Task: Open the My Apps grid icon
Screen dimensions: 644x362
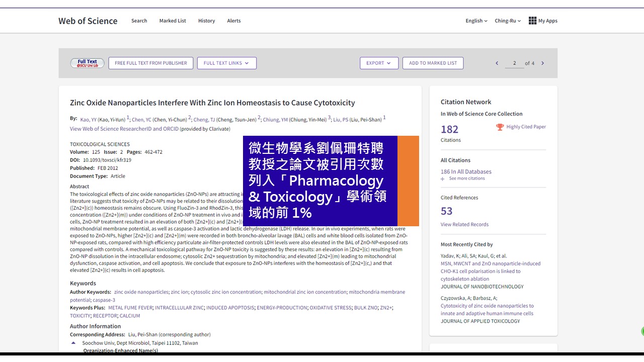Action: pos(532,21)
